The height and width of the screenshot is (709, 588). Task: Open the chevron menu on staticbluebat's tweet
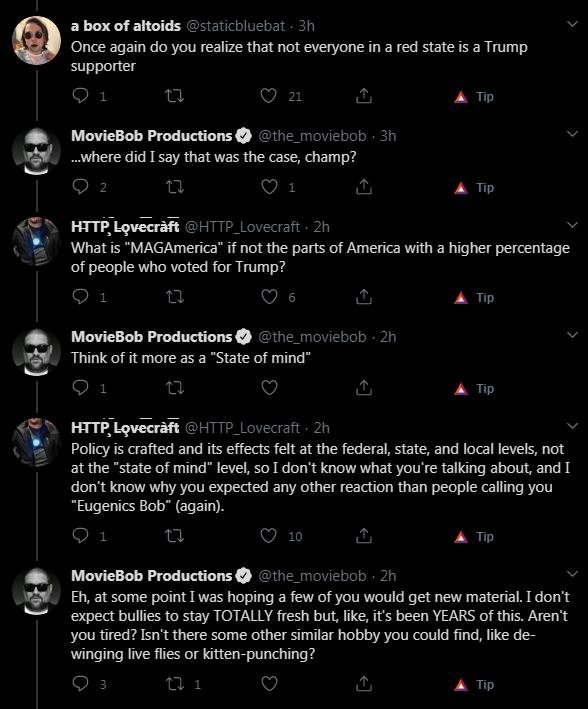click(572, 24)
